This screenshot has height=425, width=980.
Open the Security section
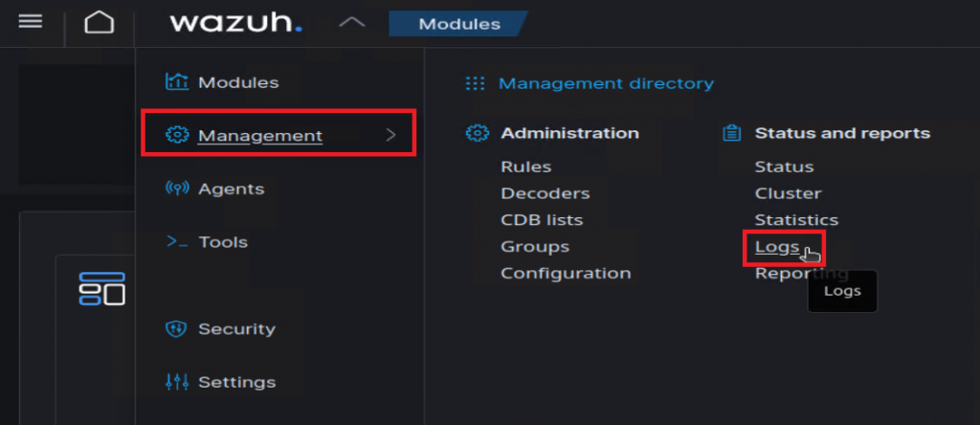[x=235, y=328]
